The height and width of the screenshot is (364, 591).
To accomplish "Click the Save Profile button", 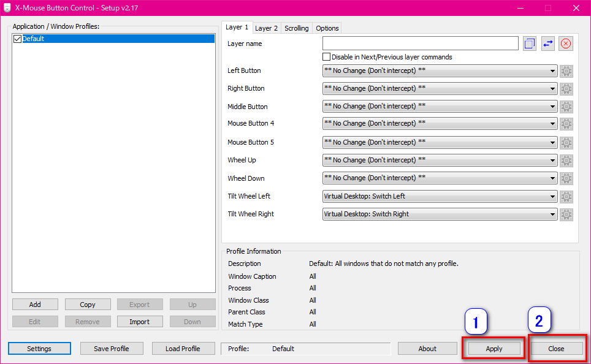I will pos(111,349).
